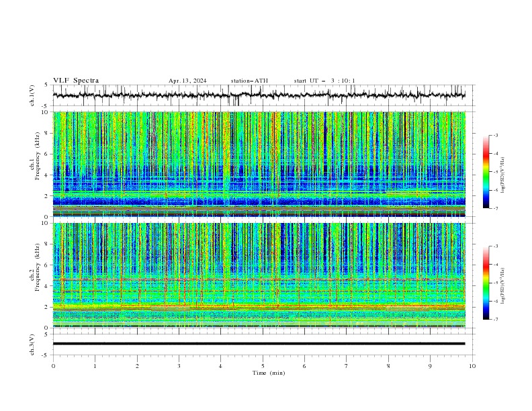The image size is (532, 411).
Task: Click the ch.2 spectrogram panel
Action: pyautogui.click(x=259, y=275)
